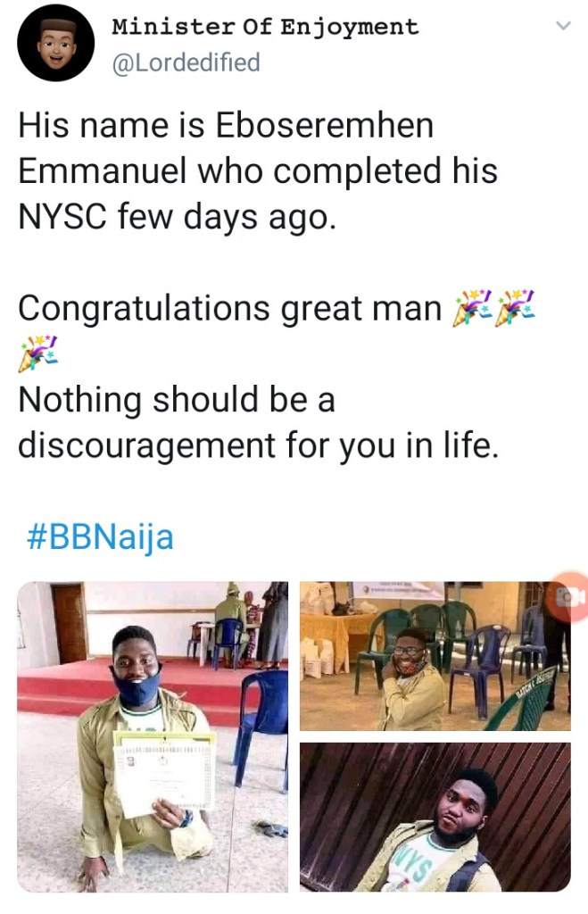This screenshot has height=914, width=588.
Task: Click the 'NYSC few days ago.' line
Action: pyautogui.click(x=178, y=216)
